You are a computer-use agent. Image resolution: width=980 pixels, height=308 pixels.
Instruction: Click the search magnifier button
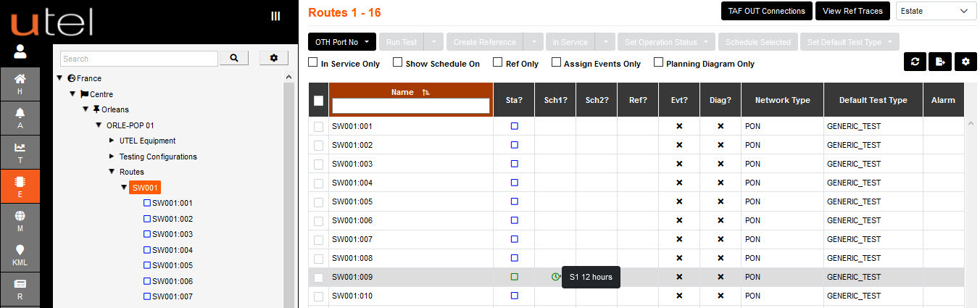pyautogui.click(x=234, y=58)
